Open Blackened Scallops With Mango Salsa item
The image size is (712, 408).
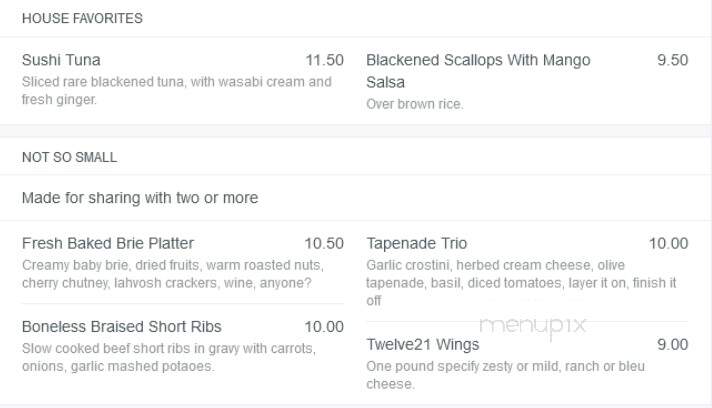coord(478,71)
